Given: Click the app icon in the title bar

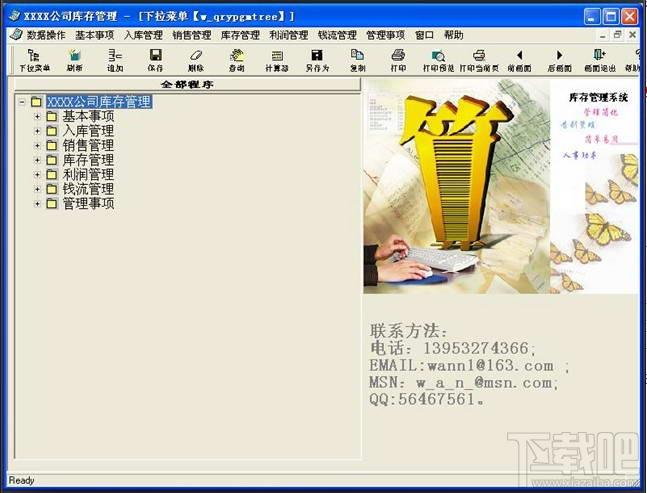Looking at the screenshot, I should [14, 16].
